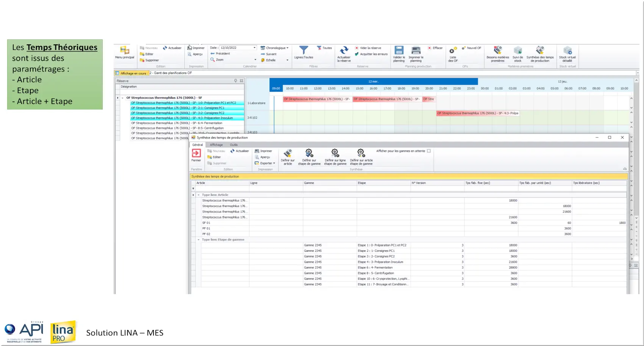Switch to the Outils tab
644x346 pixels.
[234, 145]
